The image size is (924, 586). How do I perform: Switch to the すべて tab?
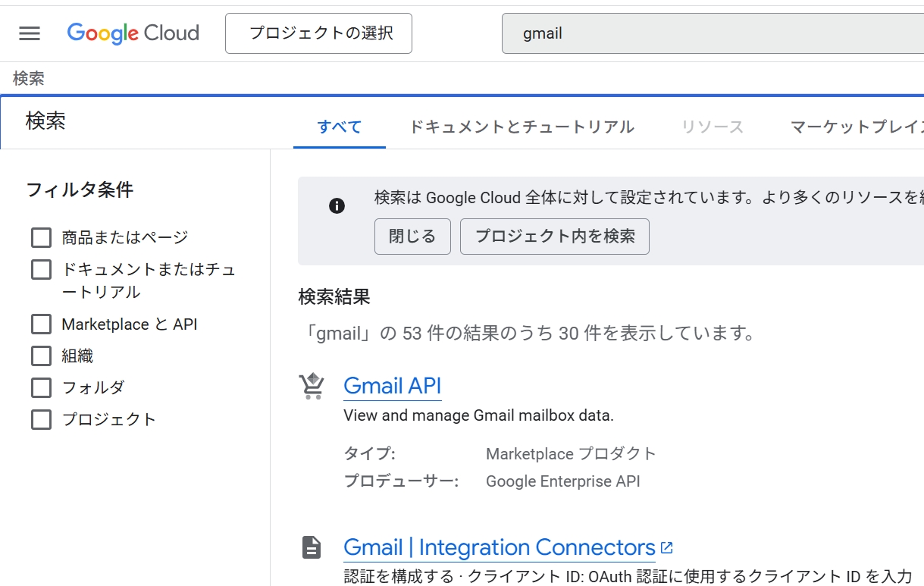tap(340, 127)
